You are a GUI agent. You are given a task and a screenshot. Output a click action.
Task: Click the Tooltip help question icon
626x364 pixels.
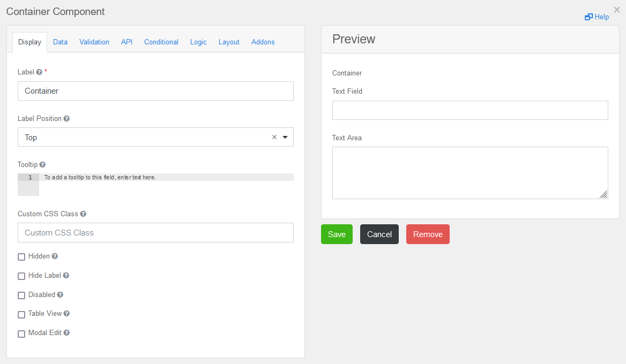click(x=42, y=165)
